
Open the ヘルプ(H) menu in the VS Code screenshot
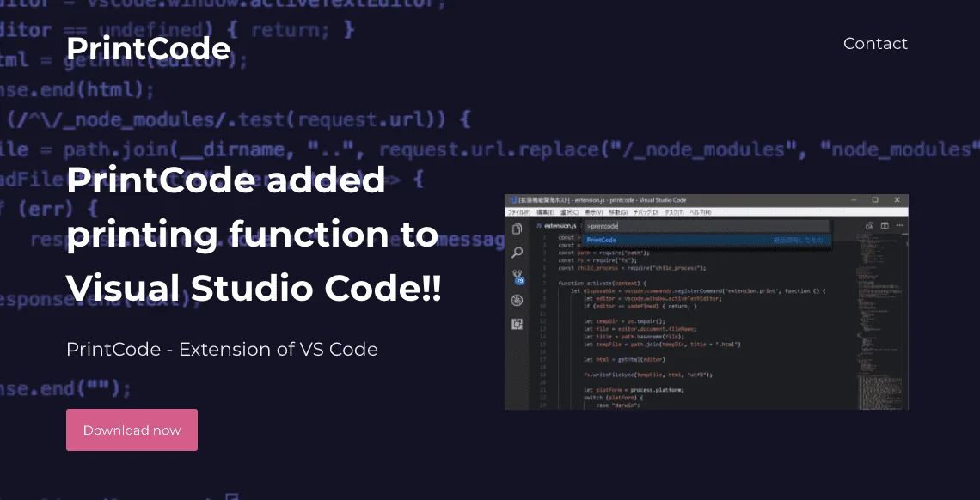[x=700, y=212]
